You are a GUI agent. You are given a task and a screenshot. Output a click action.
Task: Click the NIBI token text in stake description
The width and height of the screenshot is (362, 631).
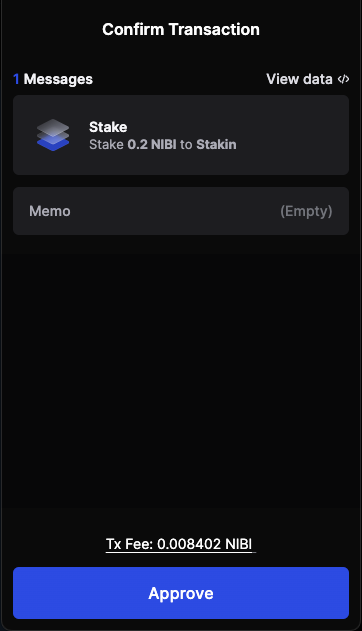164,144
